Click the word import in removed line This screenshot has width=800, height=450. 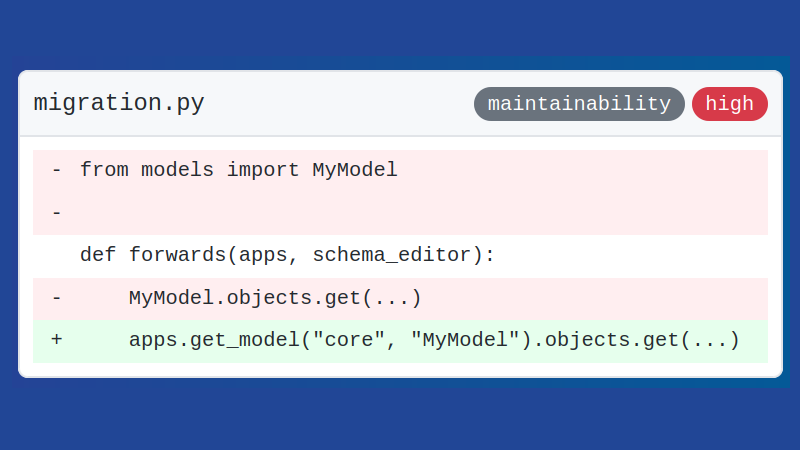(x=263, y=170)
